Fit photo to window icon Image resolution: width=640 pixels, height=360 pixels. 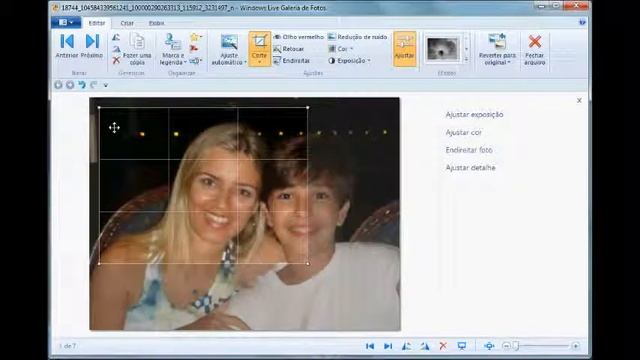(489, 346)
